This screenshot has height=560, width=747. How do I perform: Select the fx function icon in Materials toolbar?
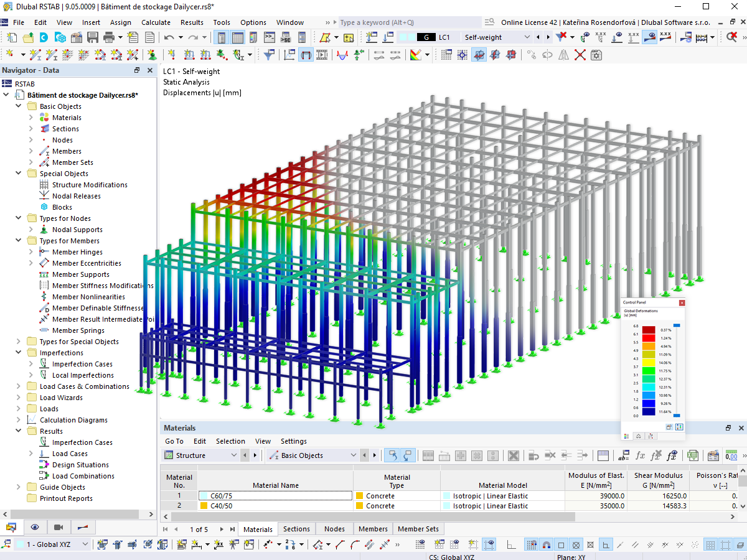pos(641,455)
